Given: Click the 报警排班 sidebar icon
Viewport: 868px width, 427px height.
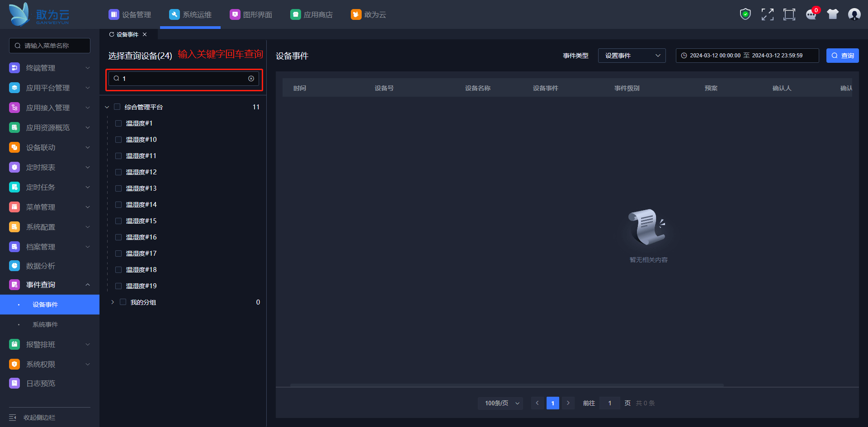Looking at the screenshot, I should 14,344.
